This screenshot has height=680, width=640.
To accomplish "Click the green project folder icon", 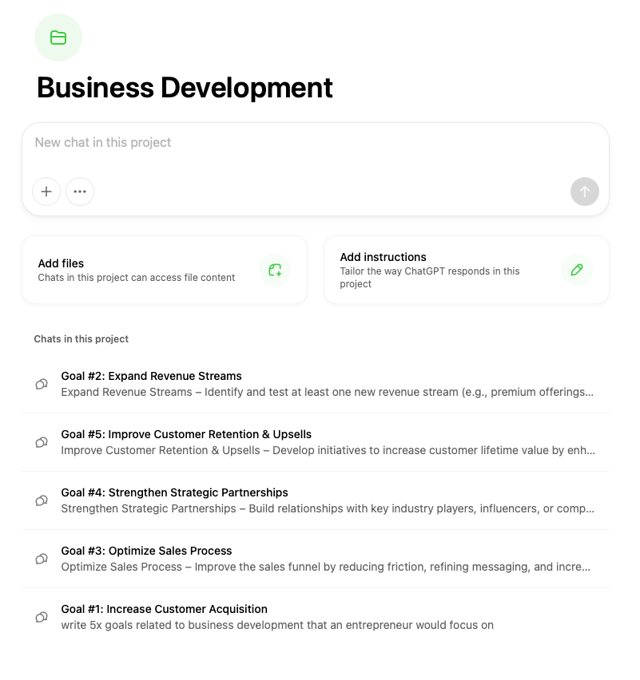I will pyautogui.click(x=58, y=38).
